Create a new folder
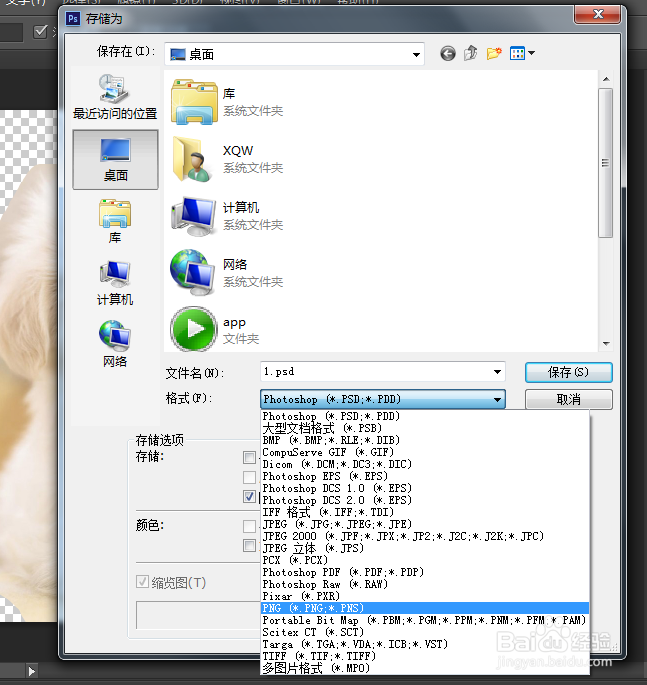Screen dimensions: 647x685 pyautogui.click(x=494, y=53)
